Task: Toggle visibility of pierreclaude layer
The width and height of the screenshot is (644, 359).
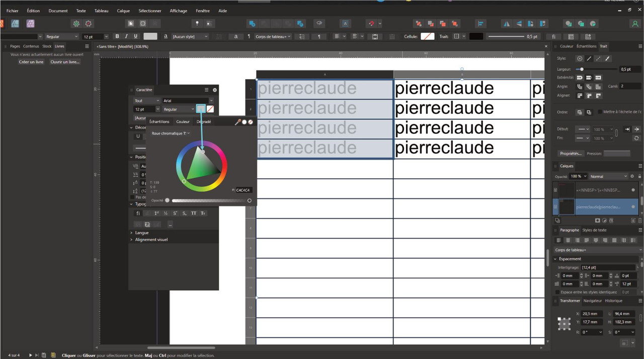Action: [633, 207]
